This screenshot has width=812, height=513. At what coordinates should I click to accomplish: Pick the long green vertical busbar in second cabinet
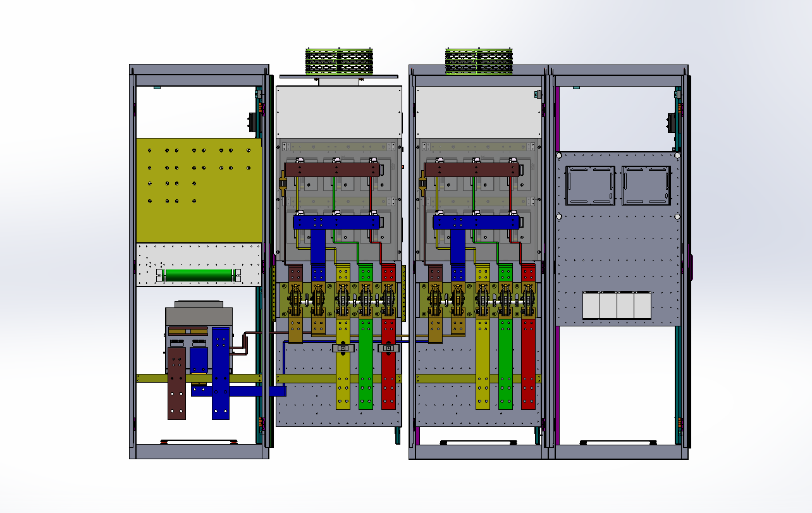click(366, 364)
